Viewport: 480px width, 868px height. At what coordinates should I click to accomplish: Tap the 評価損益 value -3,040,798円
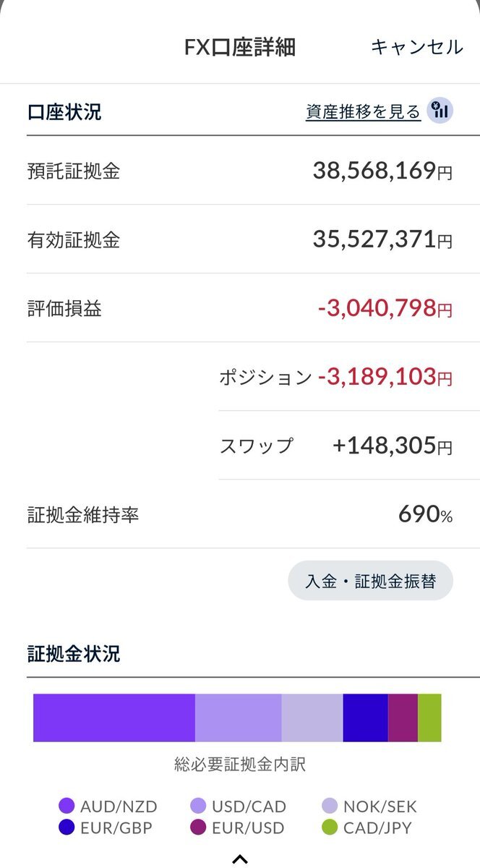coord(385,309)
